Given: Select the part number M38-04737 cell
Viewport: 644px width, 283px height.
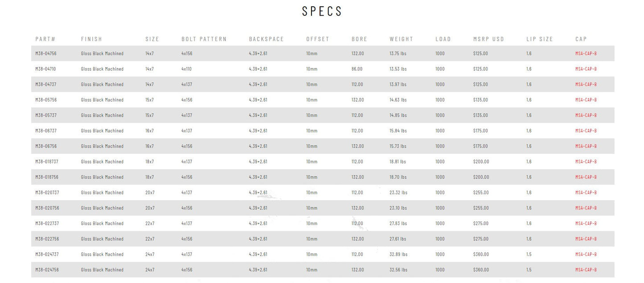Looking at the screenshot, I should click(46, 84).
